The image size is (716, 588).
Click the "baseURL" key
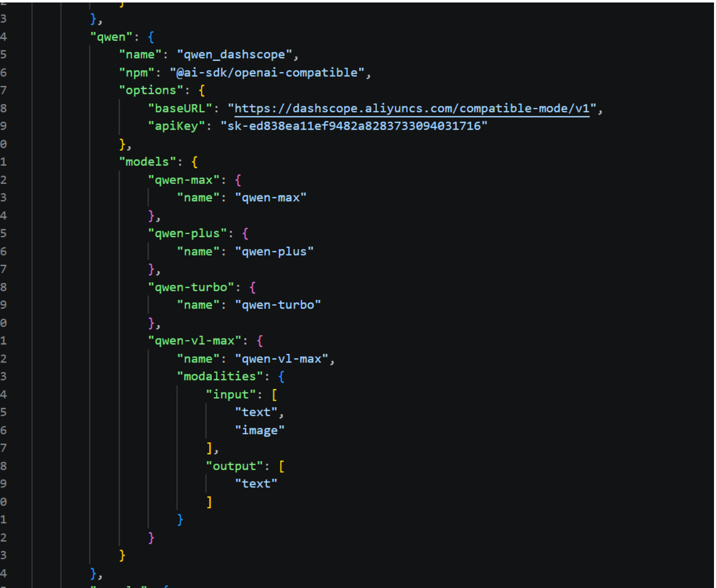(180, 108)
